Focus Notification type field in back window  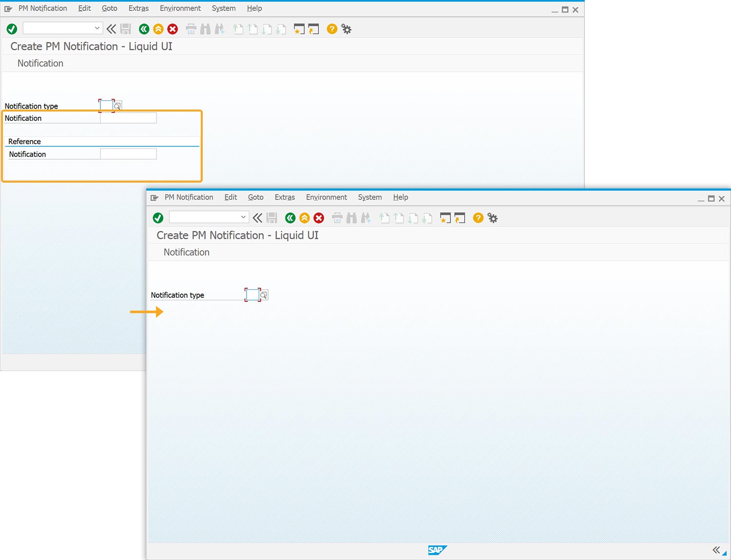[x=106, y=106]
